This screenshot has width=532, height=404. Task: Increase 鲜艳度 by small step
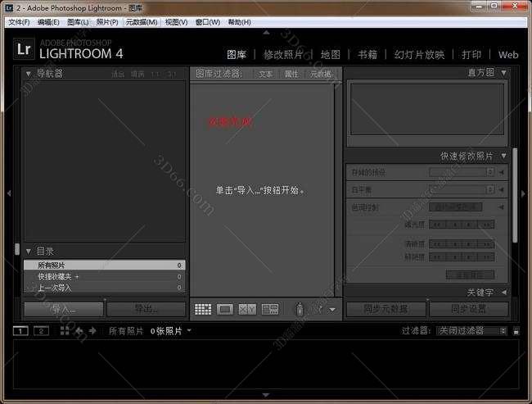(470, 257)
